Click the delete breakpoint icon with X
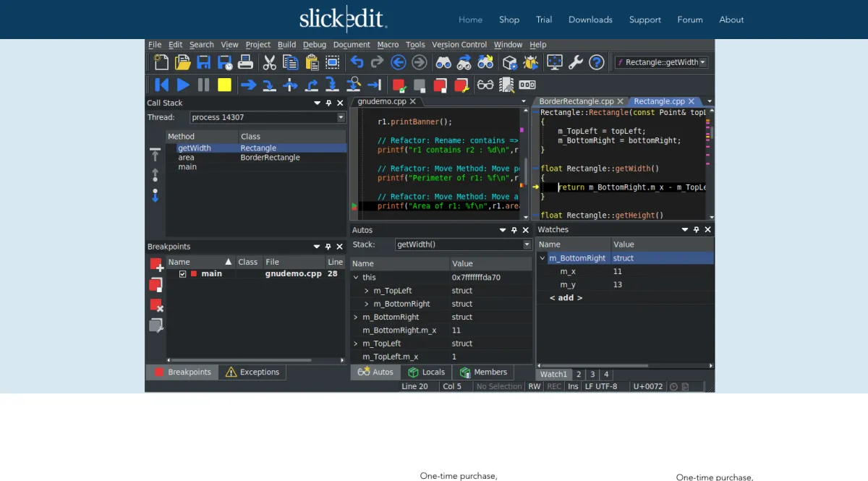This screenshot has height=481, width=868. point(156,305)
